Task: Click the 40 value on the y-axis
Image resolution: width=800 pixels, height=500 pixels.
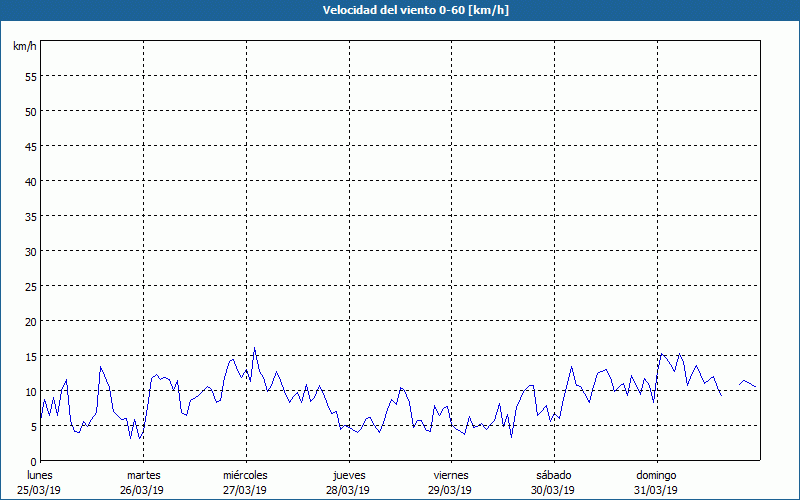Action: (31, 182)
